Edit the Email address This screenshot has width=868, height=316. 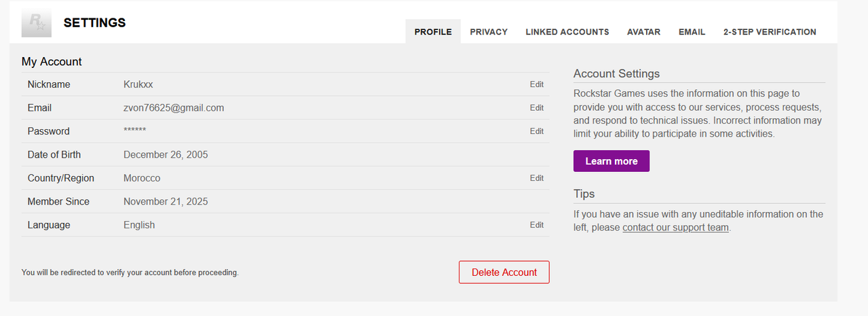point(537,107)
